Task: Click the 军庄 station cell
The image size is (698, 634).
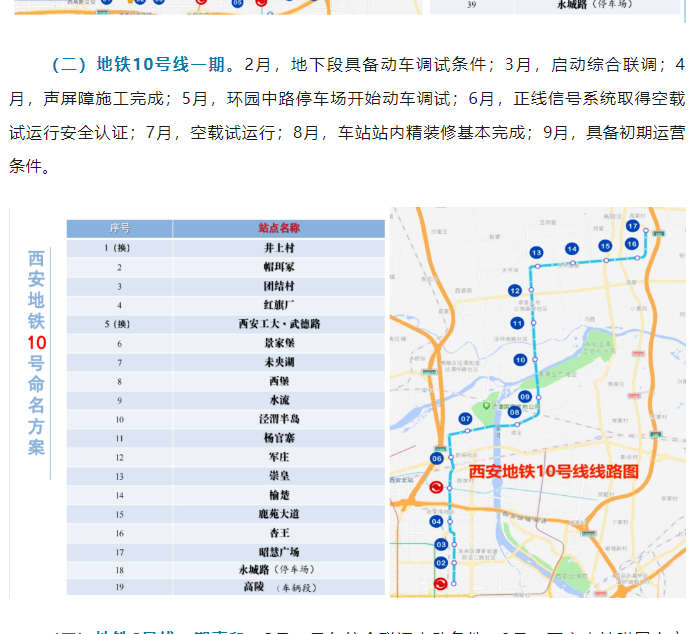Action: coord(279,457)
